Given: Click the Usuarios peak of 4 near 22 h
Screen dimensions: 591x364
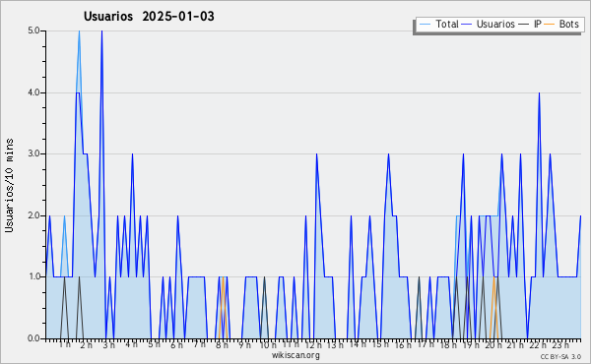Looking at the screenshot, I should [539, 93].
